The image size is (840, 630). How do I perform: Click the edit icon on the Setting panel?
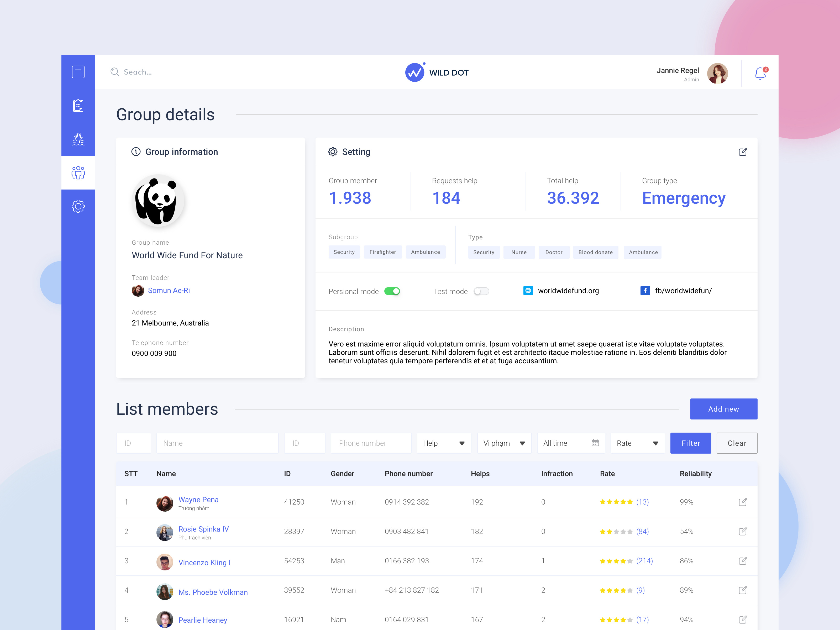click(743, 151)
